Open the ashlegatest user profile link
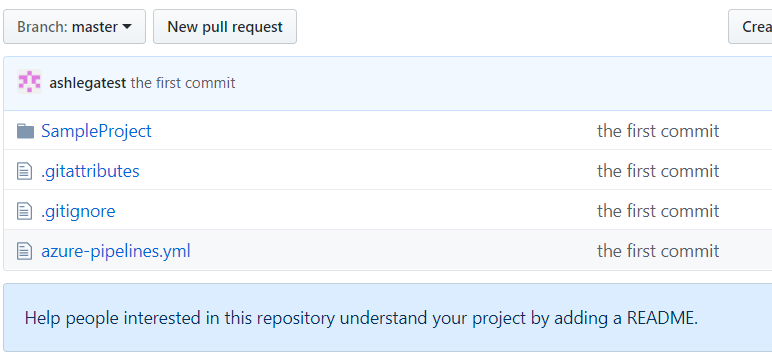 point(88,83)
